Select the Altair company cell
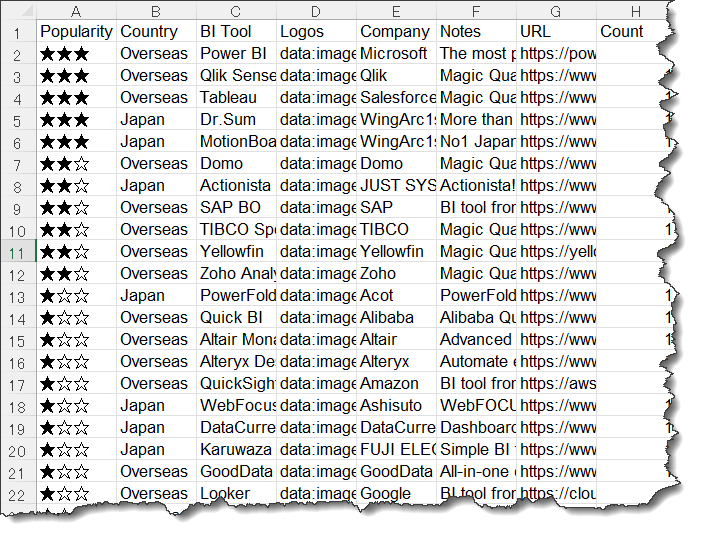 click(x=397, y=339)
